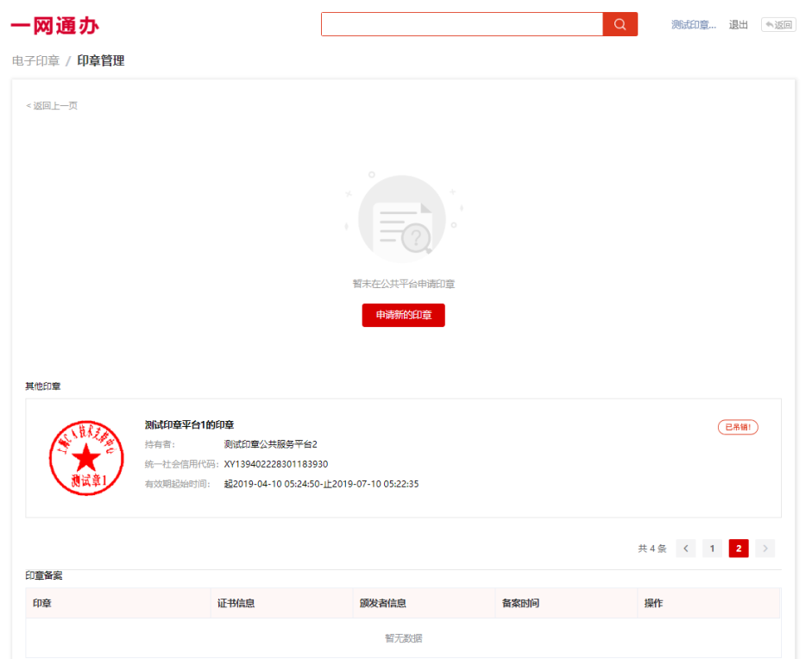Screen dimensions: 812x659
Task: Click the red test seal stamp image
Action: (85, 457)
